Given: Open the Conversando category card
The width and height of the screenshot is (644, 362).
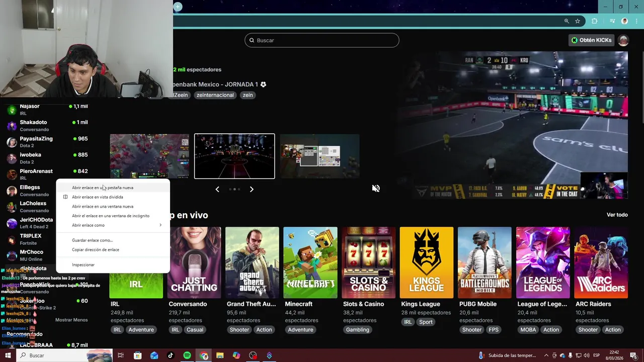Looking at the screenshot, I should 194,262.
